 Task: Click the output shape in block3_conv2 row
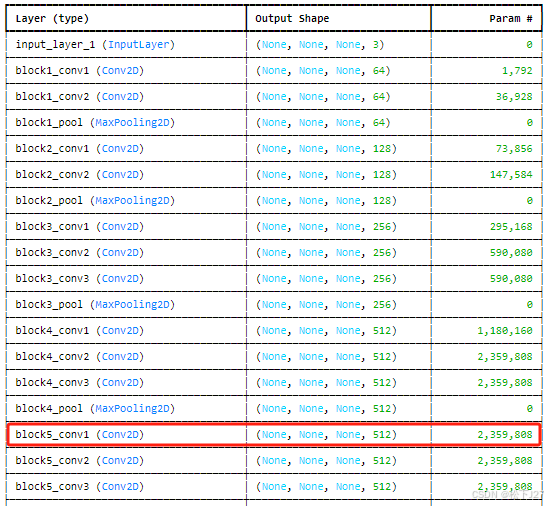[x=326, y=253]
